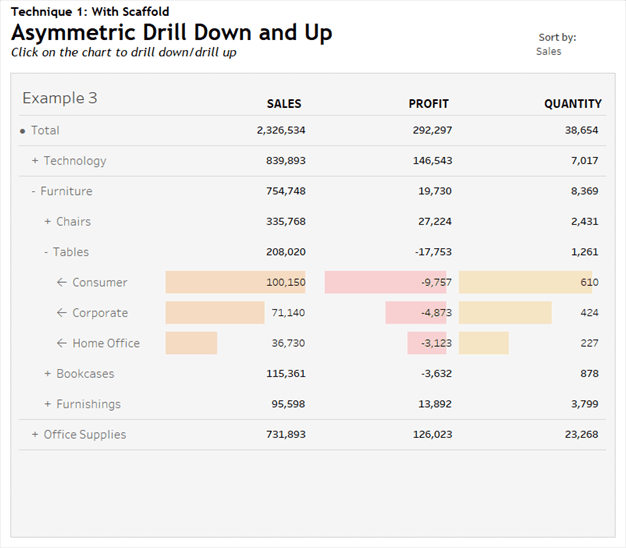Click the PROFIT column header
The width and height of the screenshot is (626, 548).
click(x=428, y=104)
